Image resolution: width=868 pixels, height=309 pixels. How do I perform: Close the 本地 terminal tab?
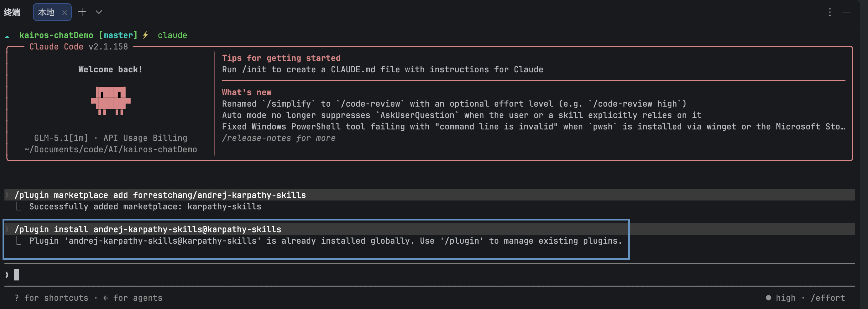[65, 13]
